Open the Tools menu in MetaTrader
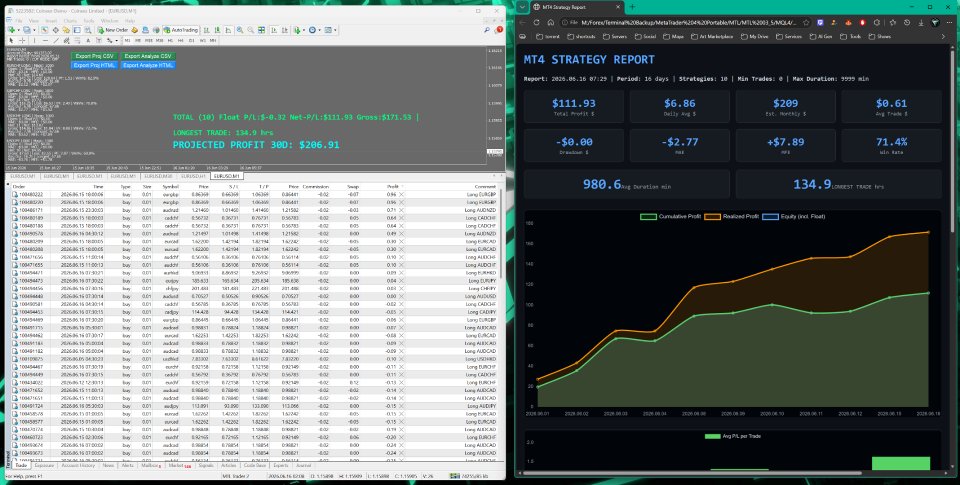 pos(89,21)
